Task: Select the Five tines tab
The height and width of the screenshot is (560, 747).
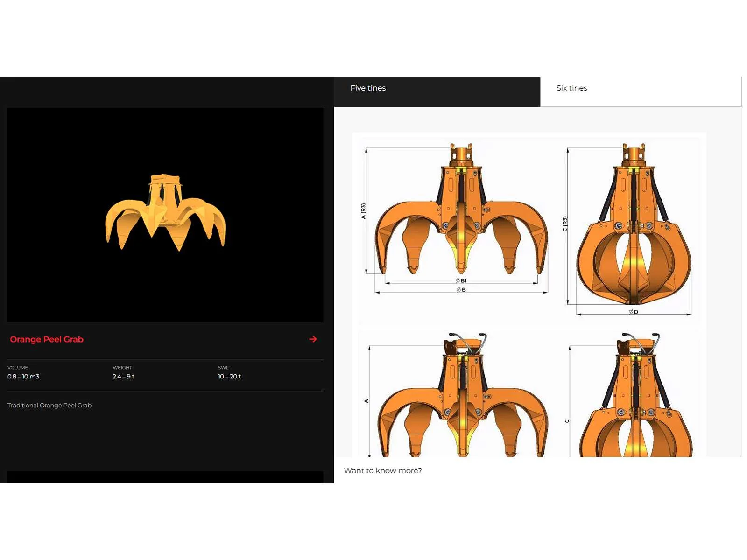Action: click(368, 88)
